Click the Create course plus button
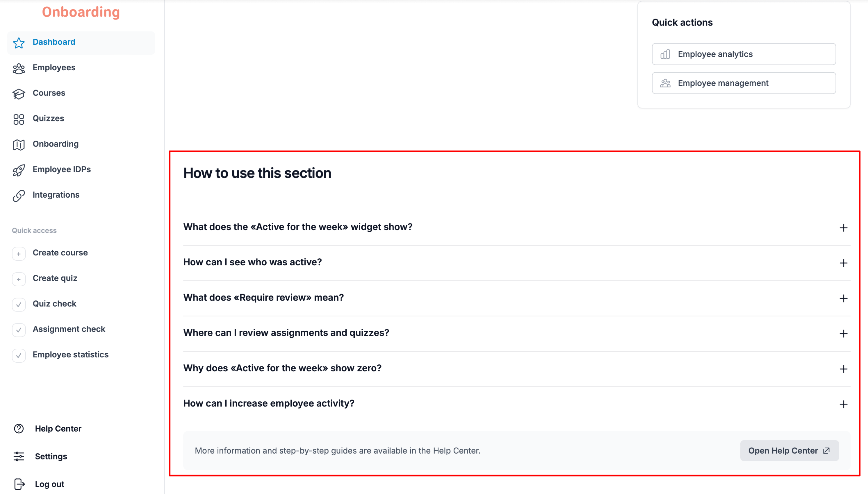 [19, 253]
